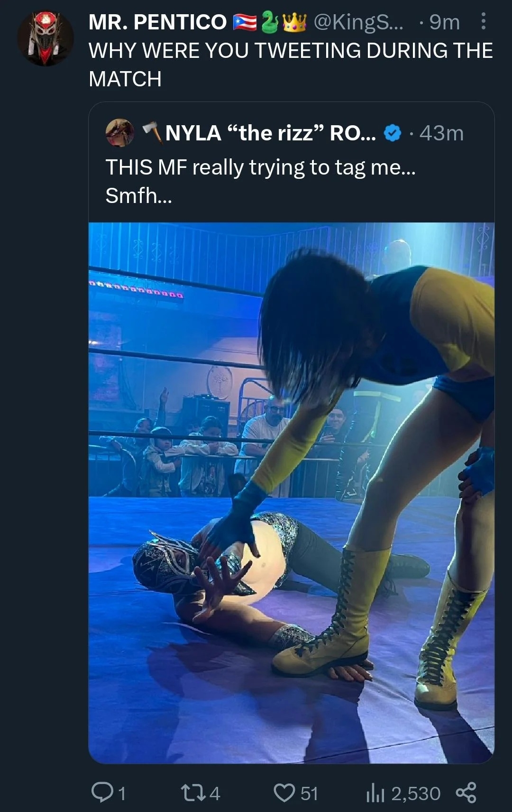Click the @KingS... handle
The width and height of the screenshot is (512, 812).
coord(358,22)
